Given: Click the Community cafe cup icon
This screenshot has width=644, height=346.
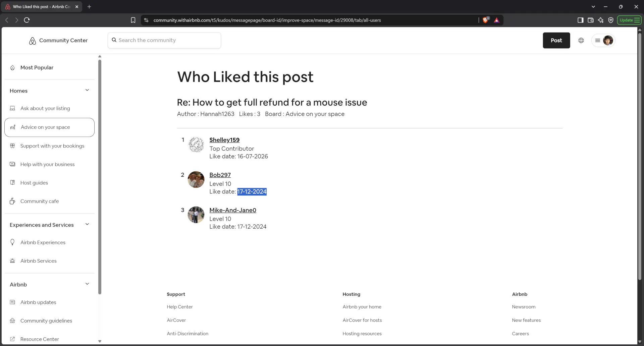Looking at the screenshot, I should coord(12,201).
